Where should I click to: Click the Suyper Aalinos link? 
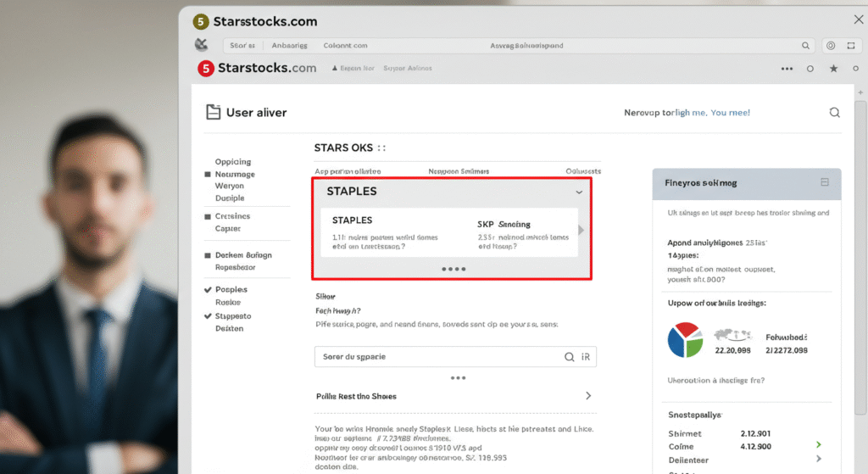click(408, 68)
